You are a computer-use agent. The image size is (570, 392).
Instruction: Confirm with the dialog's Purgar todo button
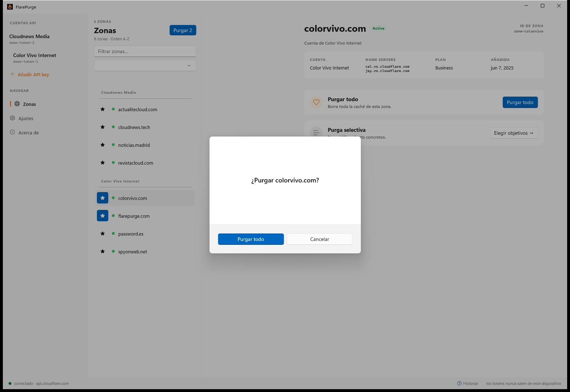(251, 239)
